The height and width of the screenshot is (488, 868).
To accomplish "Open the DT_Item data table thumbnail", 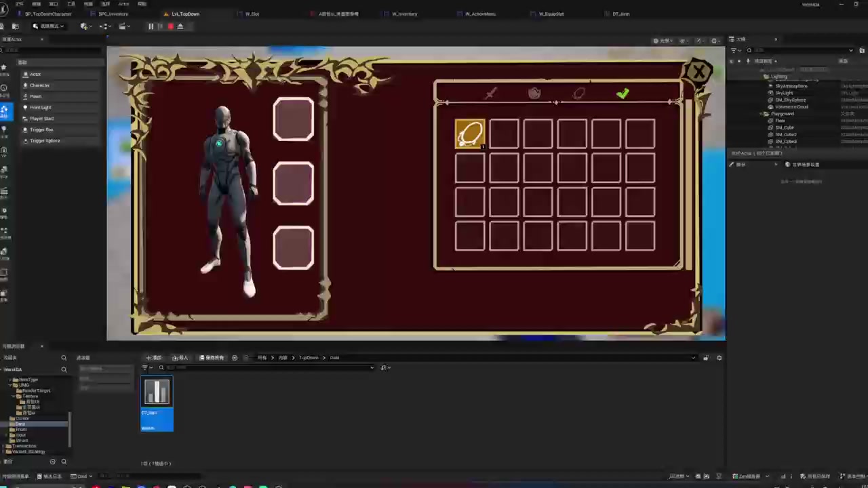I will coord(157,392).
